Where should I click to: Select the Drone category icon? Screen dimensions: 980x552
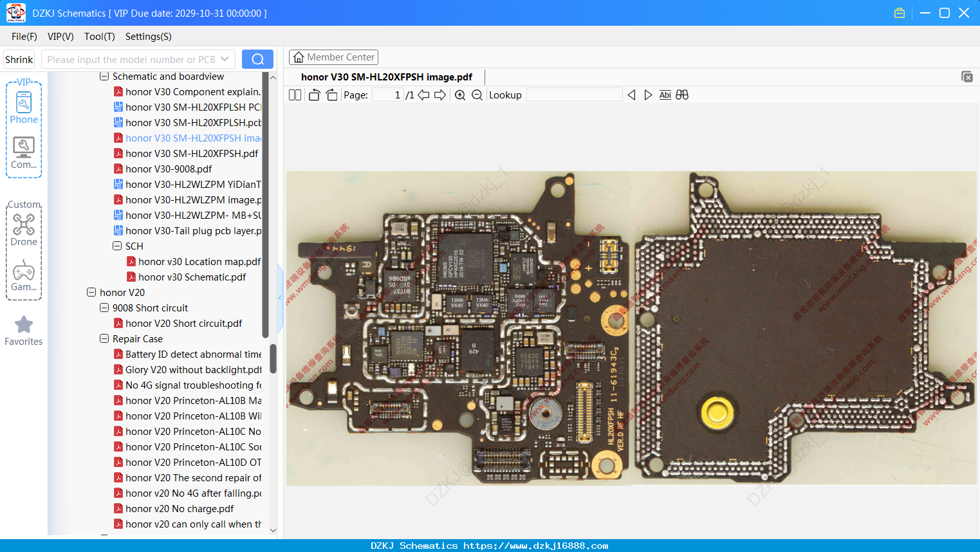coord(24,230)
